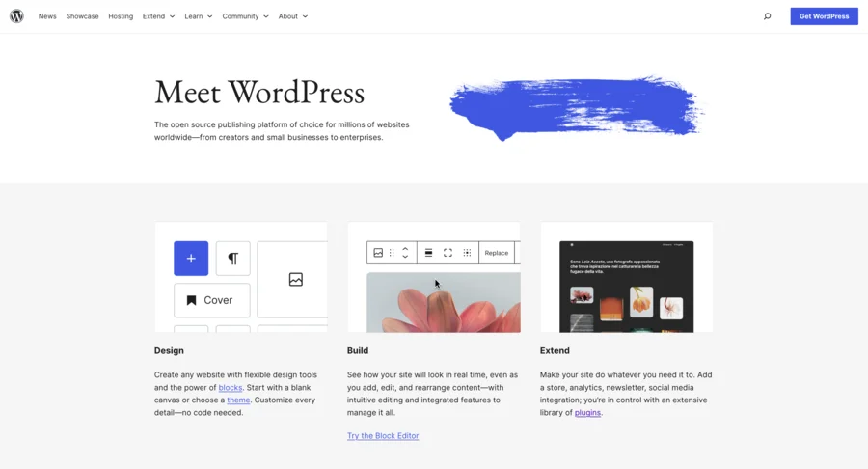Click the Design heading

(169, 350)
